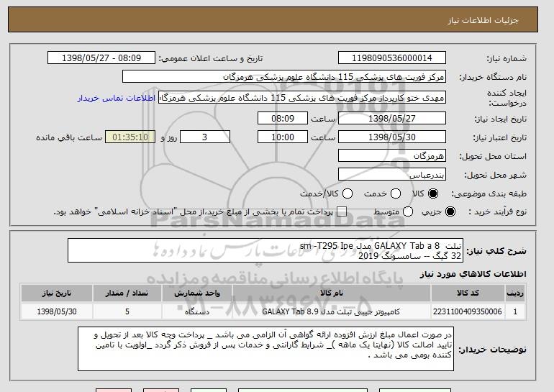Select the کالا radio button

[x=433, y=193]
